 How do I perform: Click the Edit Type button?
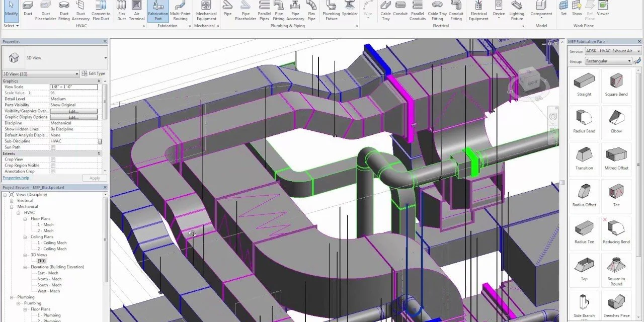tap(94, 73)
